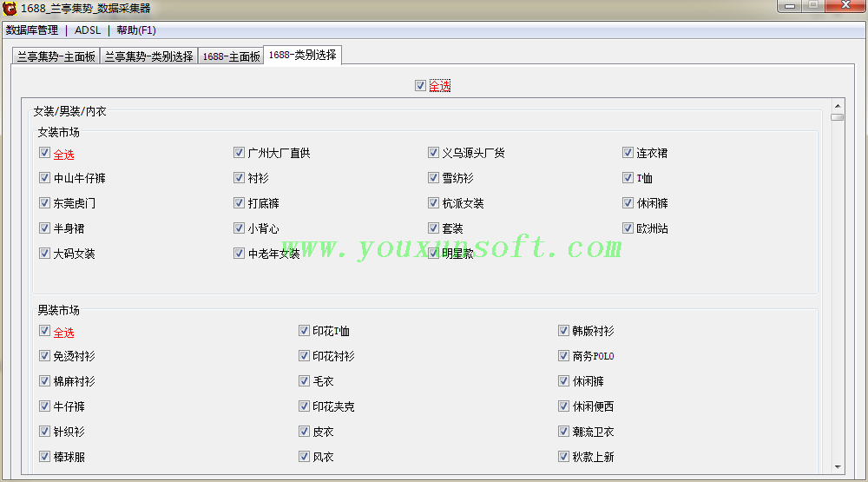
Task: Click the category list scrollbar up arrow
Action: 838,106
